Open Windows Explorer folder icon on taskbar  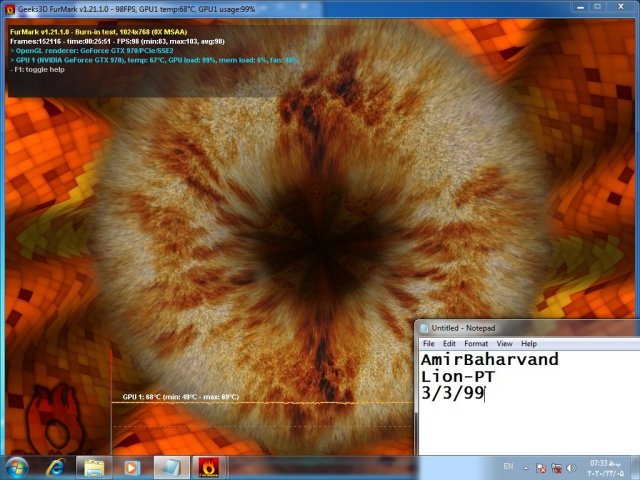point(94,467)
